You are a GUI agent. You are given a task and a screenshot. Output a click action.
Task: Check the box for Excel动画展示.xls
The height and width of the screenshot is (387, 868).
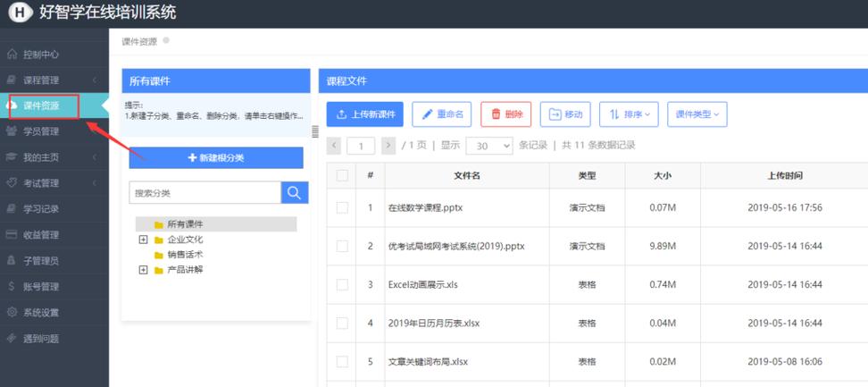[343, 284]
